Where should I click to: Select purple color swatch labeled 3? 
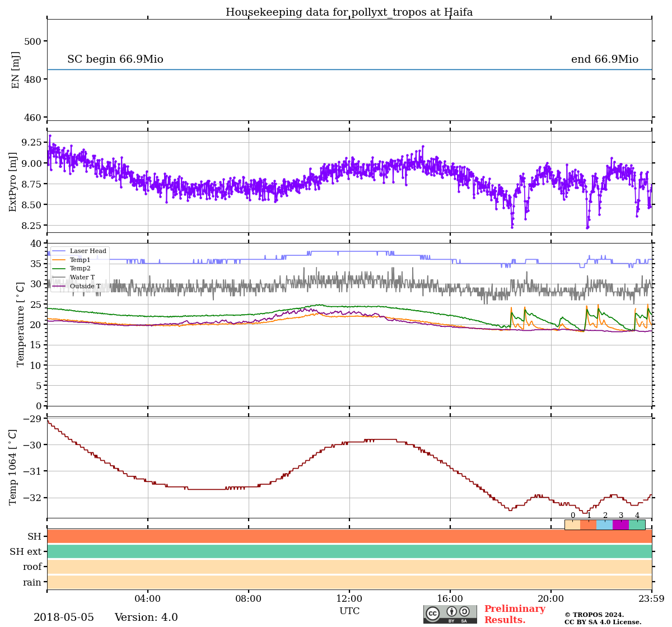click(x=621, y=525)
